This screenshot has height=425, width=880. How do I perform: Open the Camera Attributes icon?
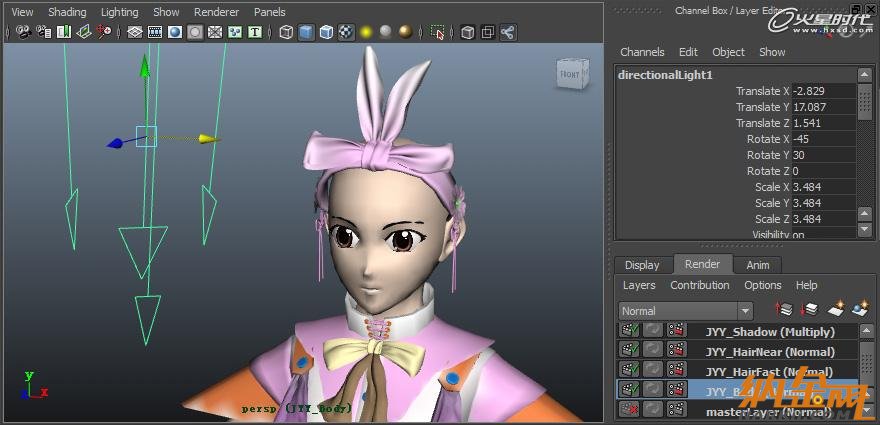(44, 32)
